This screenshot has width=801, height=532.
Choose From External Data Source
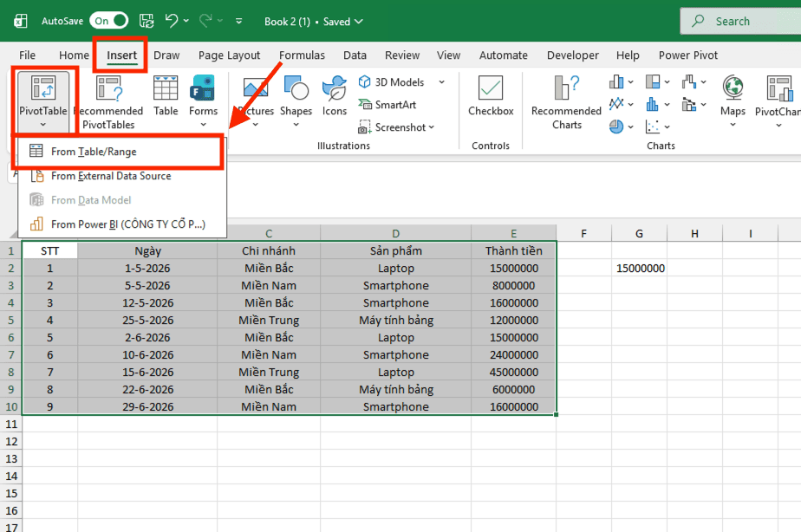(x=121, y=176)
